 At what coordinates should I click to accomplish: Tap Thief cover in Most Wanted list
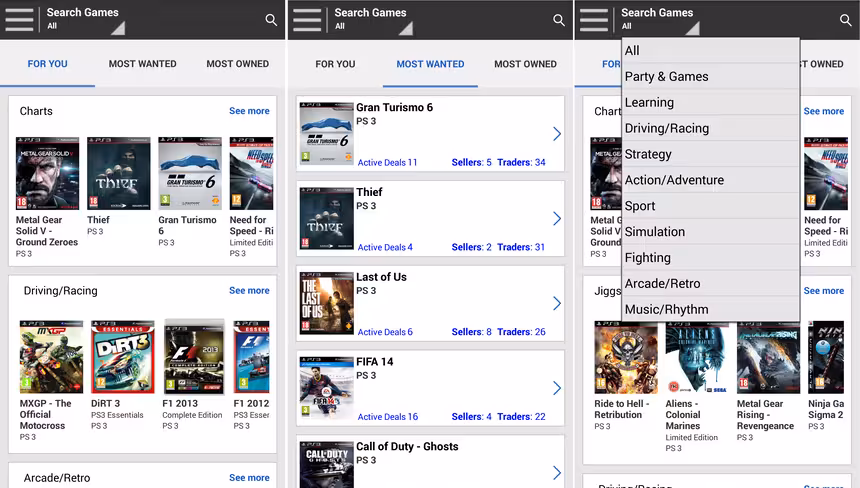click(x=326, y=218)
